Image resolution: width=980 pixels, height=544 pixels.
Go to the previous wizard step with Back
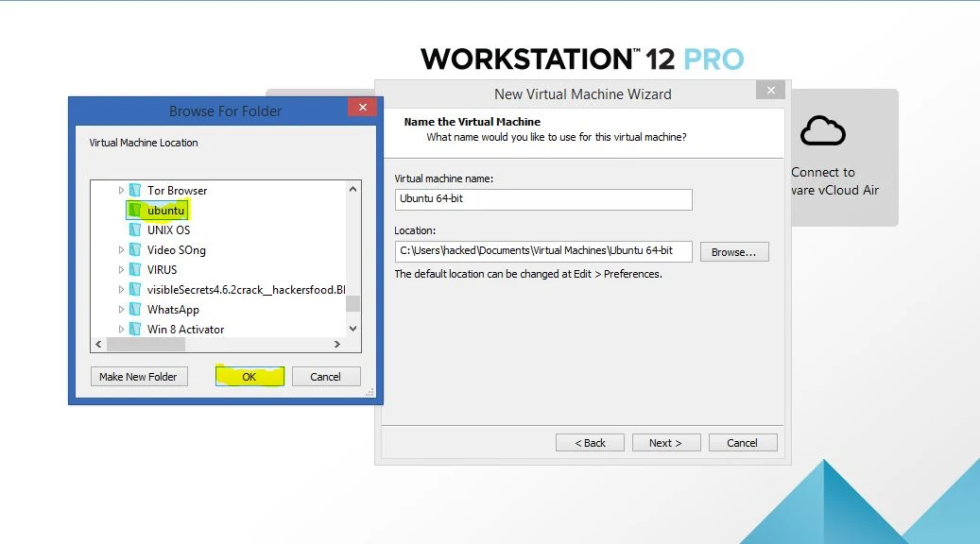pyautogui.click(x=590, y=443)
